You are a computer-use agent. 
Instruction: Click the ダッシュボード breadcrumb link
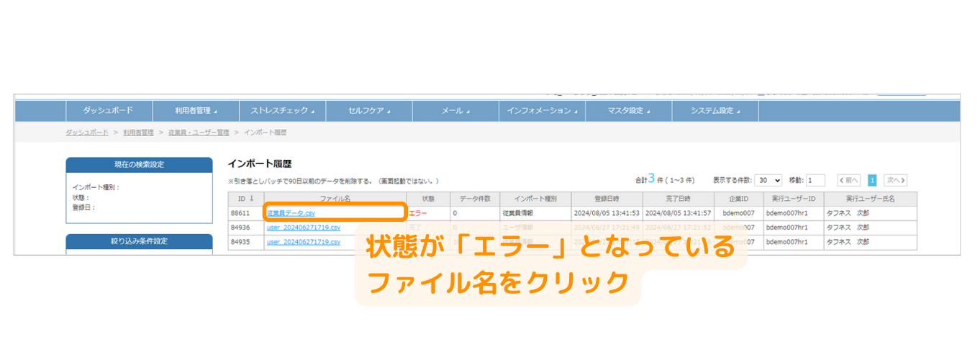87,132
